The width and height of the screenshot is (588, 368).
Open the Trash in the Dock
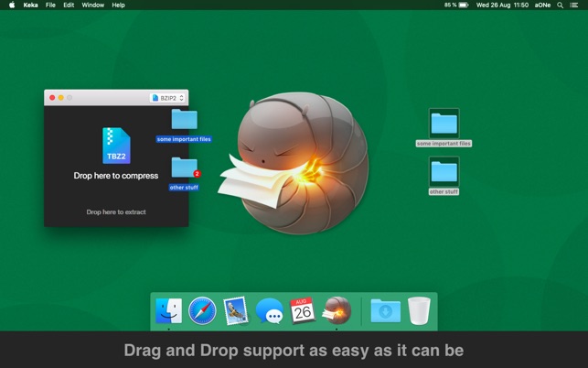(419, 311)
